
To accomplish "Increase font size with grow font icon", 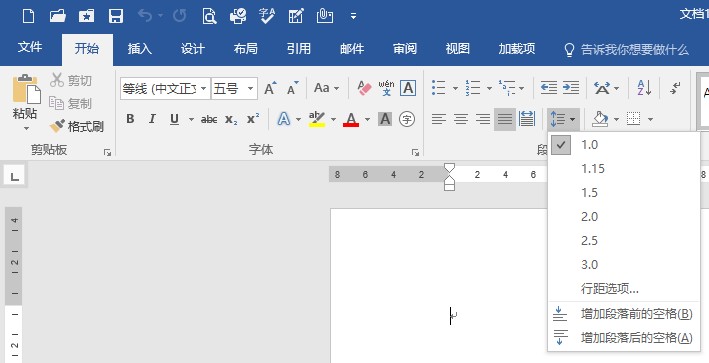I will (270, 88).
